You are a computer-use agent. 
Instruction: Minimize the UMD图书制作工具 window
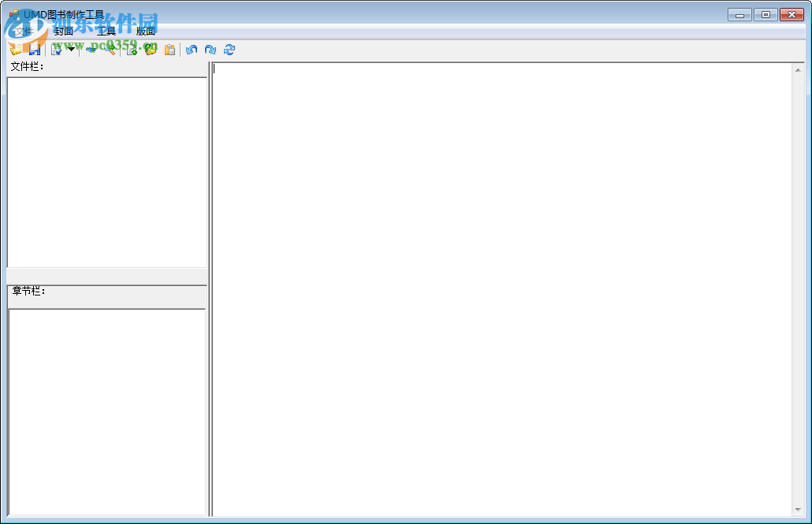(739, 14)
